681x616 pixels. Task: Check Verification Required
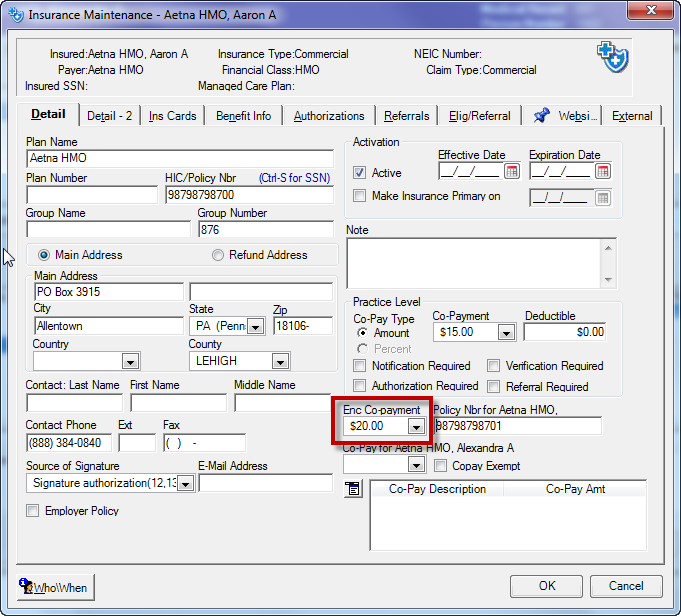(493, 366)
